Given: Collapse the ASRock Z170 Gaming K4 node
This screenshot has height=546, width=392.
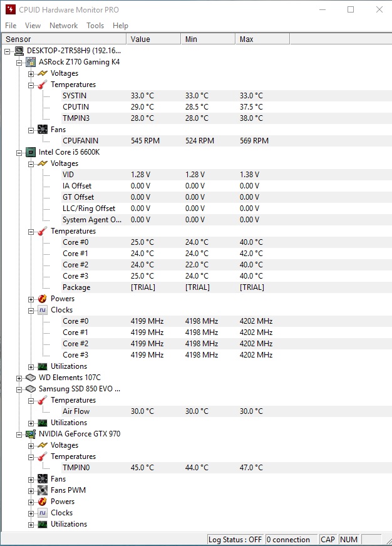Looking at the screenshot, I should click(x=19, y=63).
